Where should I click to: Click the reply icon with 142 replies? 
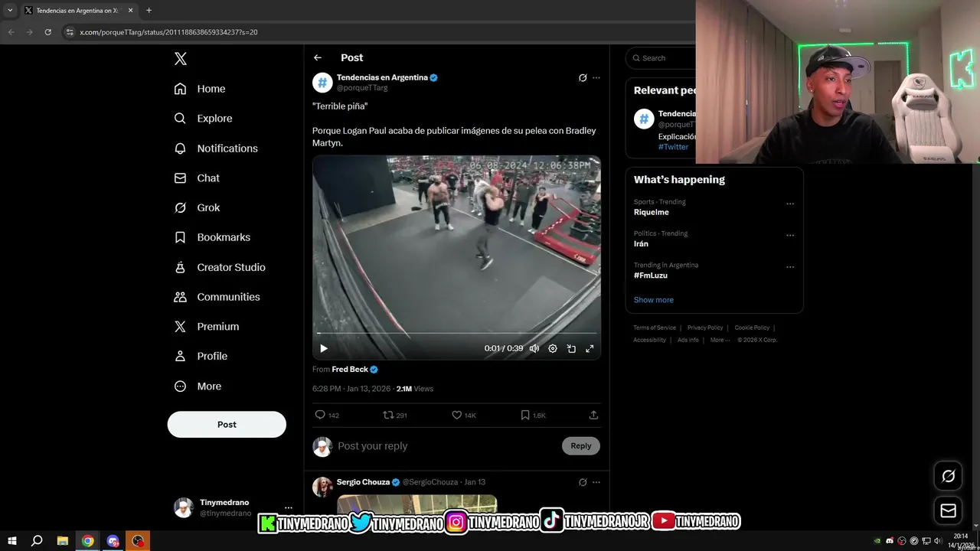327,415
